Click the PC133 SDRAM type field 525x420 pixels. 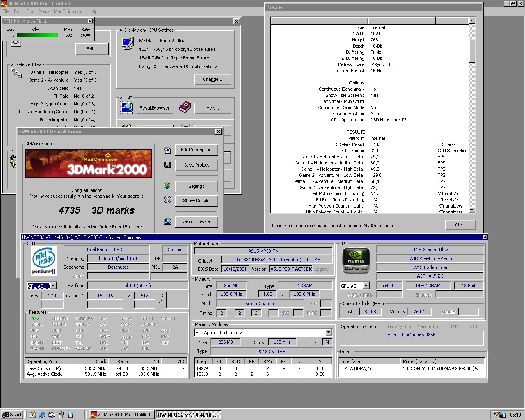pyautogui.click(x=271, y=352)
